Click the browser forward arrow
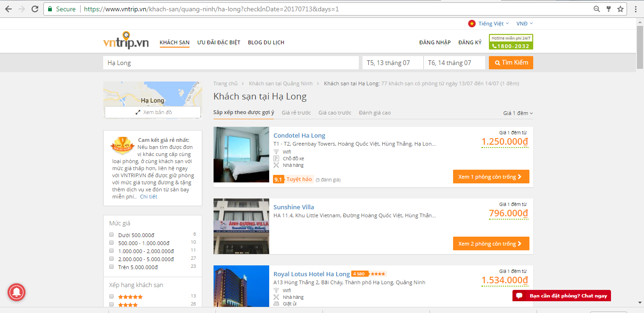Image resolution: width=644 pixels, height=313 pixels. coord(22,9)
